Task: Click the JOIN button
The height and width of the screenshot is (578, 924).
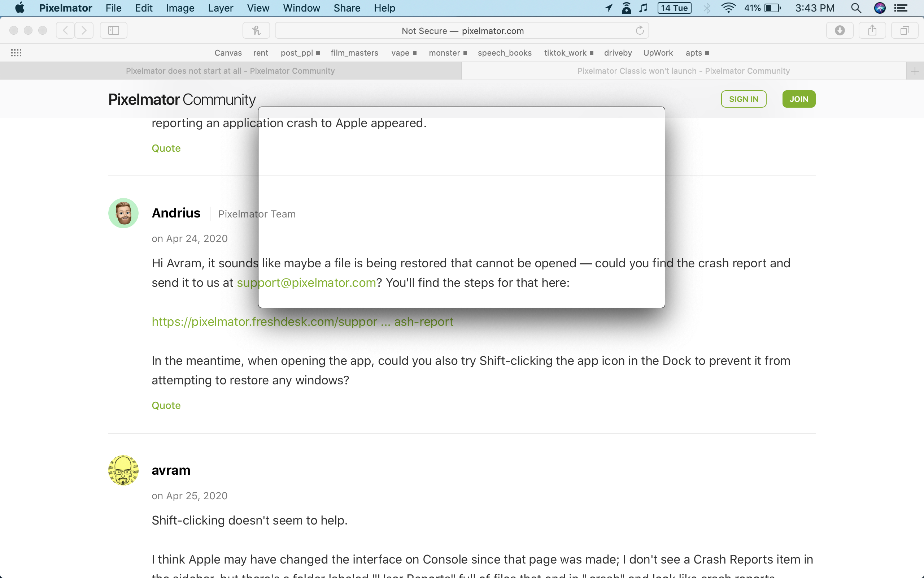Action: 799,99
